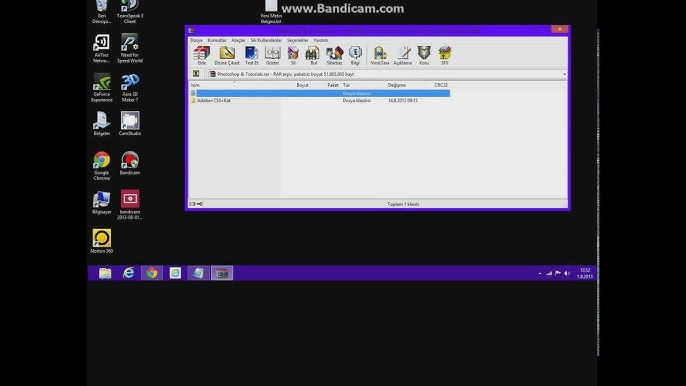Open Google Chrome desktop shortcut
This screenshot has width=686, height=386.
click(102, 166)
